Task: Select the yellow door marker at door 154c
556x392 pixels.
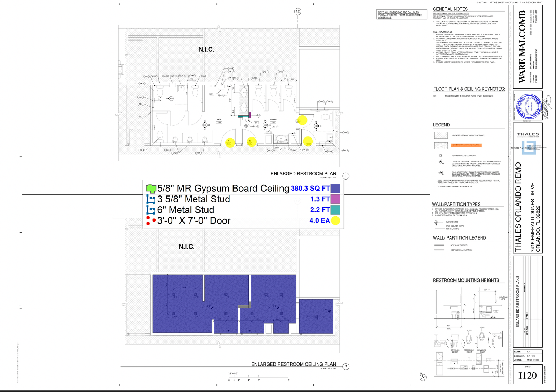Action: pyautogui.click(x=308, y=141)
